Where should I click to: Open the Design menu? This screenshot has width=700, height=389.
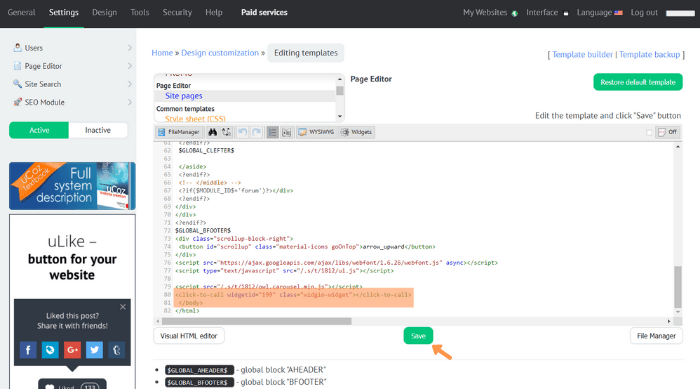coord(104,13)
